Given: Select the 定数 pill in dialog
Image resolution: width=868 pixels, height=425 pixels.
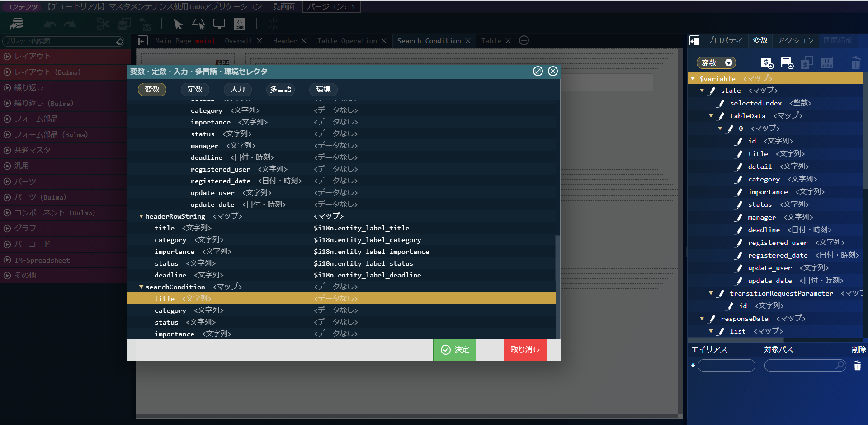Looking at the screenshot, I should click(x=195, y=89).
